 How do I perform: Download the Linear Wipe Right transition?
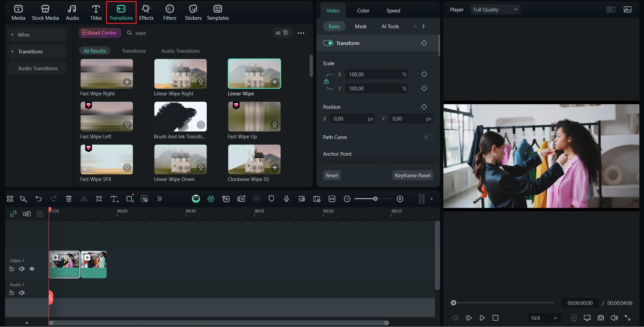201,82
